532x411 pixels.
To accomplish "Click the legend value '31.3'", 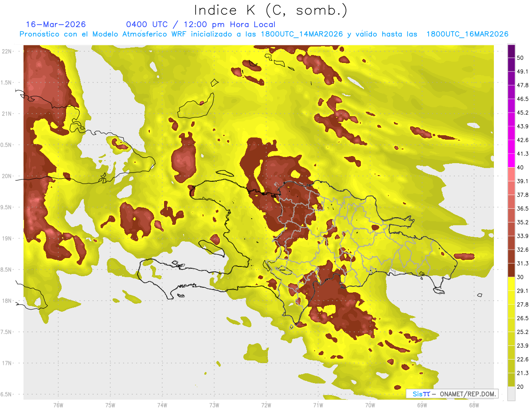I will [x=522, y=263].
